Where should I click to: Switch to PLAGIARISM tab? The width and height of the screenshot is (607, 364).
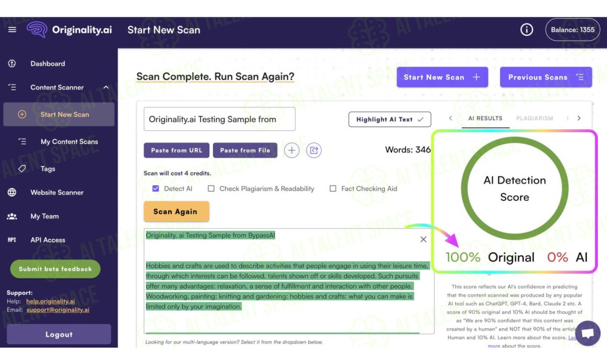click(x=535, y=118)
